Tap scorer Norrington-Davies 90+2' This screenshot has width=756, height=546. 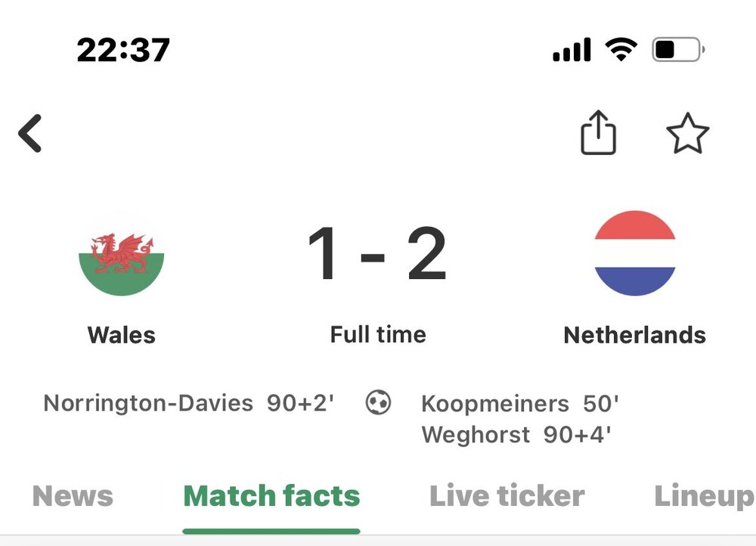pos(188,403)
